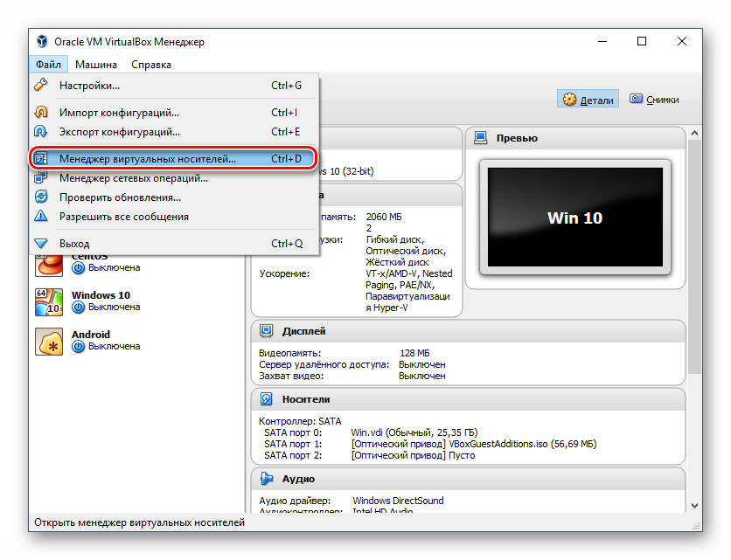Open the Превью section header
This screenshot has width=731, height=560.
(x=575, y=138)
